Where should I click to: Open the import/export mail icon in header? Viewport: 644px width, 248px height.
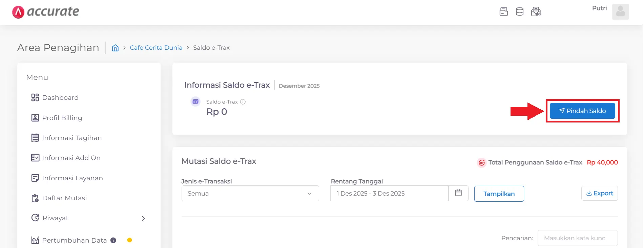point(536,12)
